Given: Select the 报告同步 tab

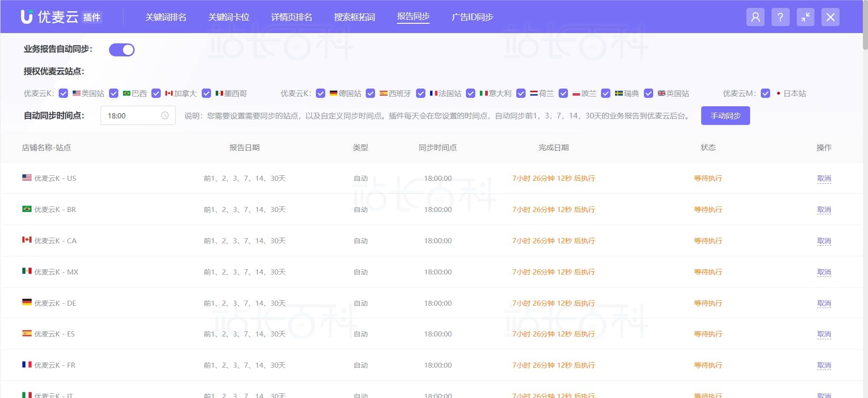Looking at the screenshot, I should click(413, 17).
